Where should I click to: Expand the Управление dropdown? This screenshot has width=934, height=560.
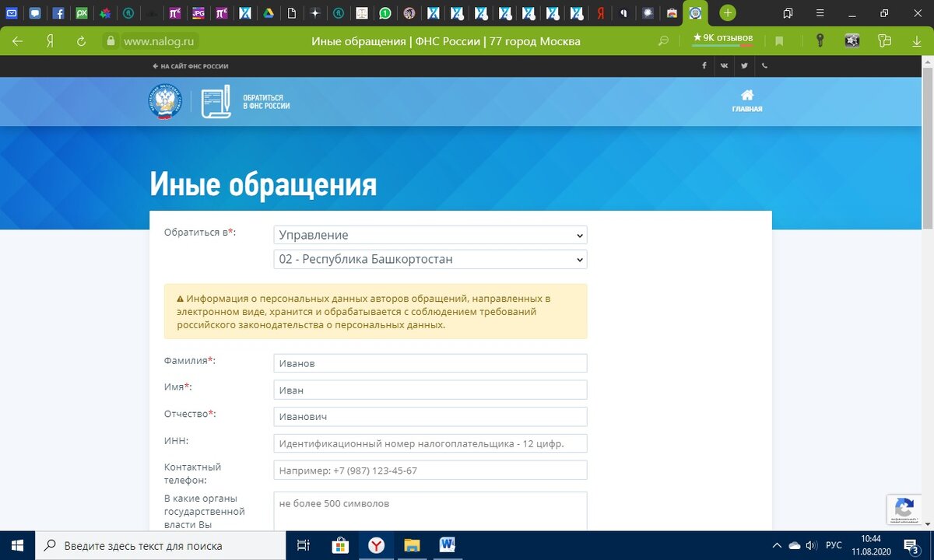[x=430, y=235]
